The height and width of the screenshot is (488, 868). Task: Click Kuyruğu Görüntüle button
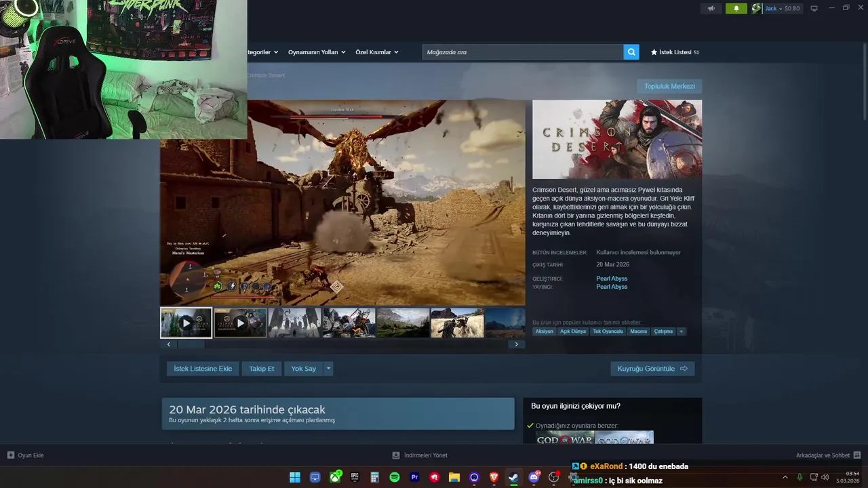652,369
